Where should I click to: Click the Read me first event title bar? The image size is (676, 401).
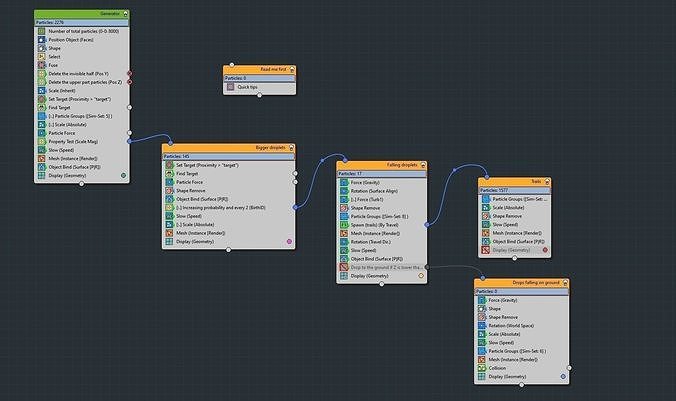click(260, 69)
